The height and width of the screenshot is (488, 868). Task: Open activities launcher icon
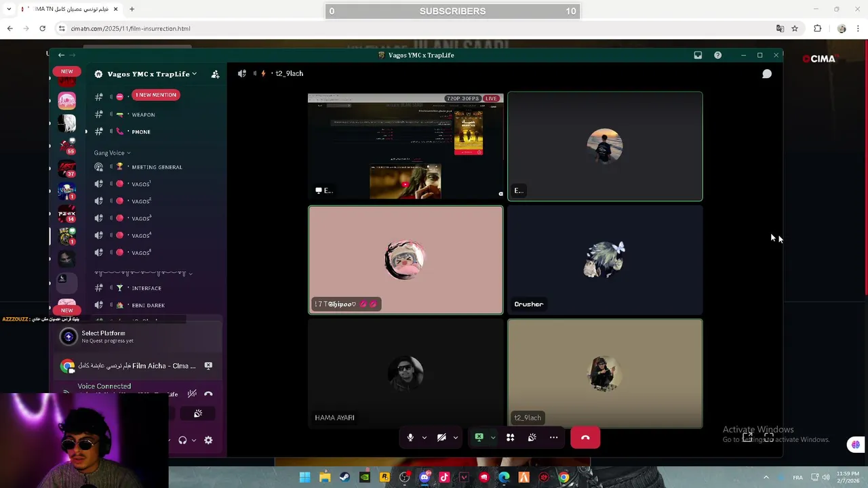[x=511, y=438]
